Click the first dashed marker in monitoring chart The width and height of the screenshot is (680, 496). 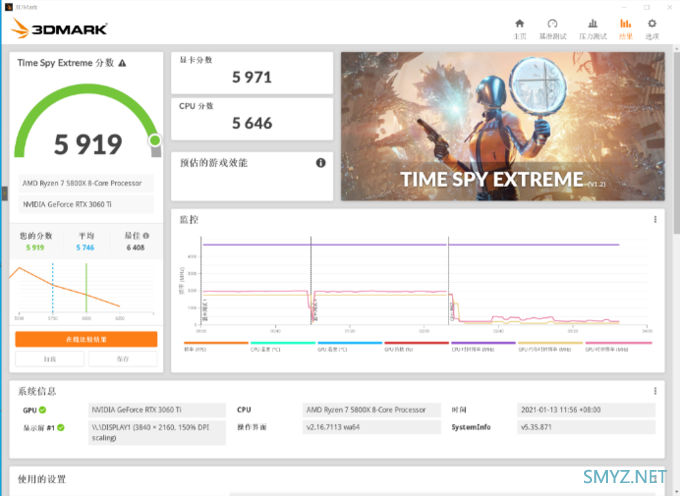[311, 280]
